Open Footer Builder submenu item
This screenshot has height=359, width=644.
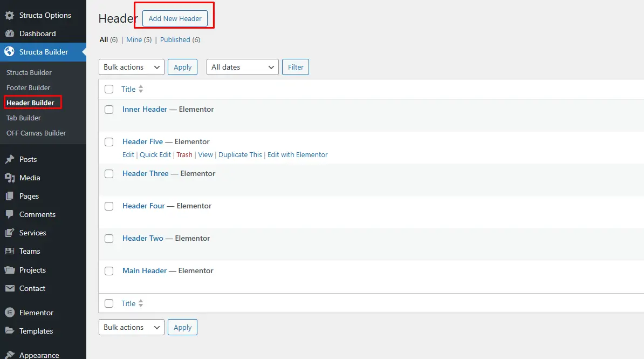pyautogui.click(x=29, y=87)
